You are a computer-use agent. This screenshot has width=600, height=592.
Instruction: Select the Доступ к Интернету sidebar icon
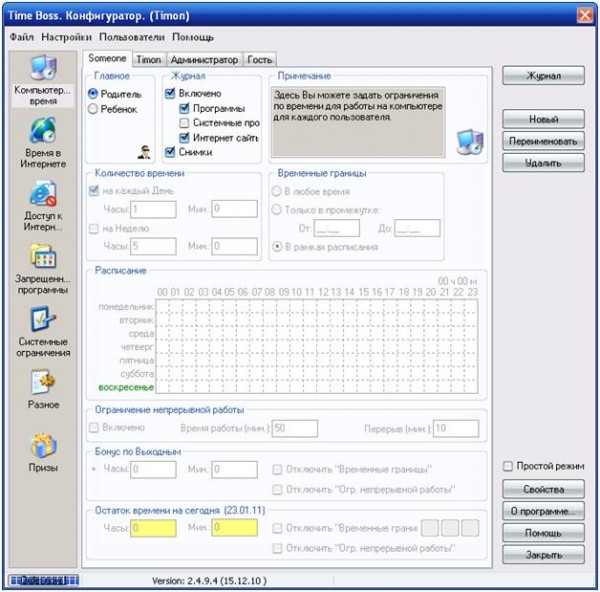(43, 193)
